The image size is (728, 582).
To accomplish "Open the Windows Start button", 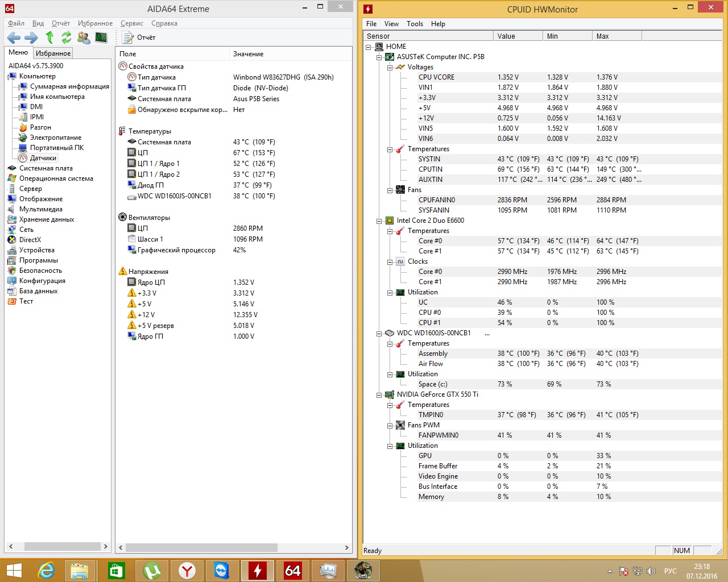I will click(14, 571).
